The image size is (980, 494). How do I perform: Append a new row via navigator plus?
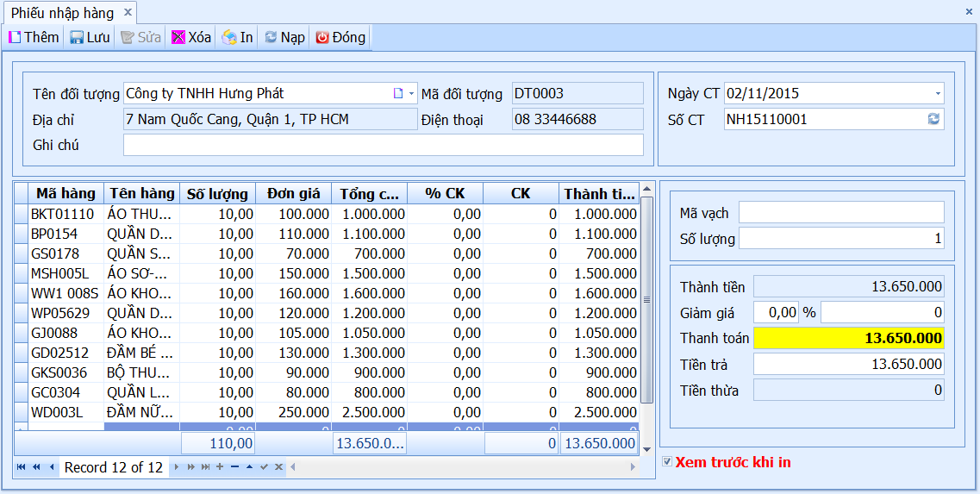pyautogui.click(x=220, y=467)
